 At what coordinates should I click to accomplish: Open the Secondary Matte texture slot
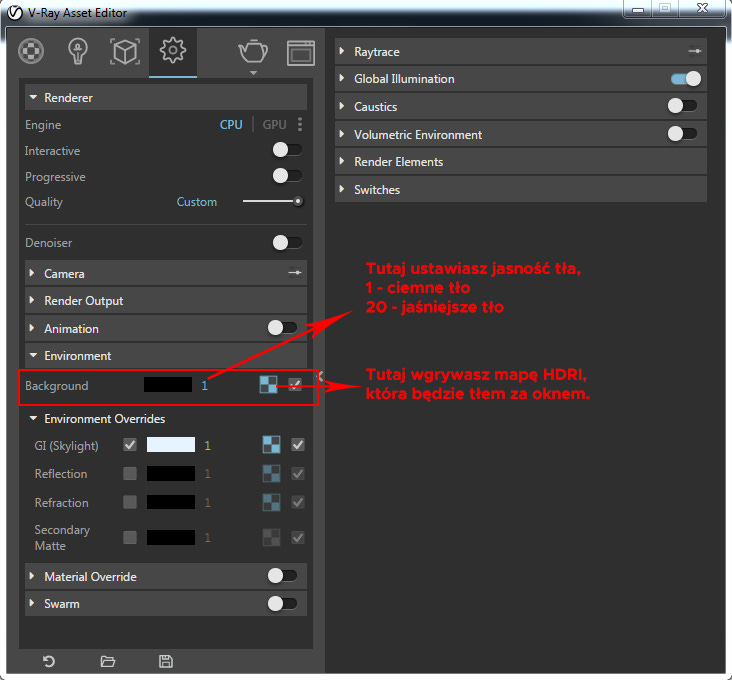click(271, 537)
